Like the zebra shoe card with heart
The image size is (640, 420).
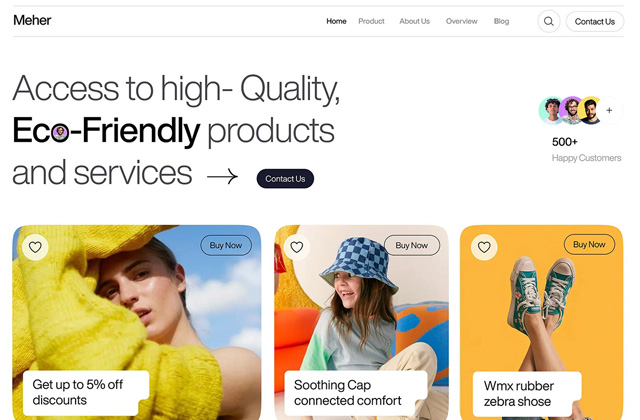[484, 247]
